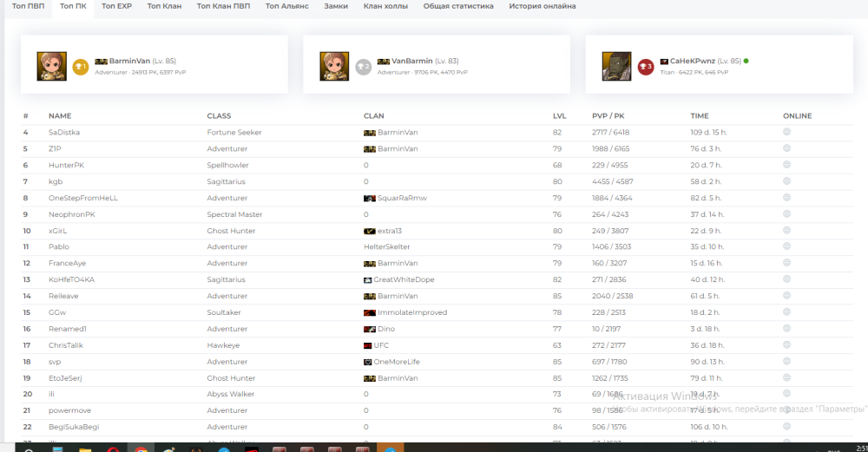868x452 pixels.
Task: Click the clan crest next to SquarRaRmw
Action: pyautogui.click(x=369, y=198)
